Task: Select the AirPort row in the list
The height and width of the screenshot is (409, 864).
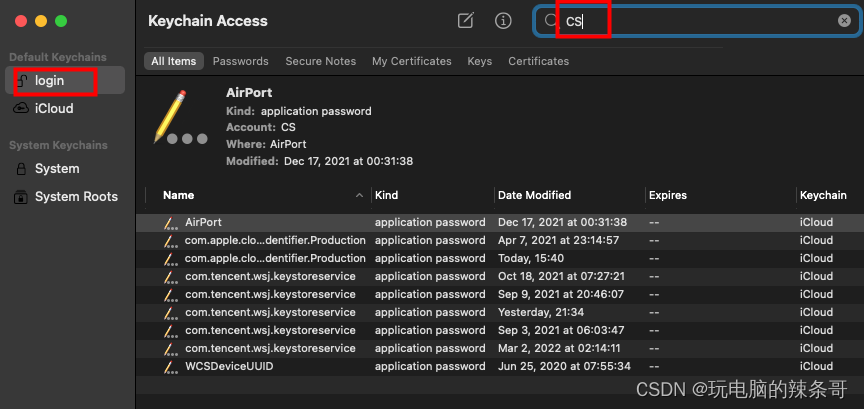Action: pos(499,223)
